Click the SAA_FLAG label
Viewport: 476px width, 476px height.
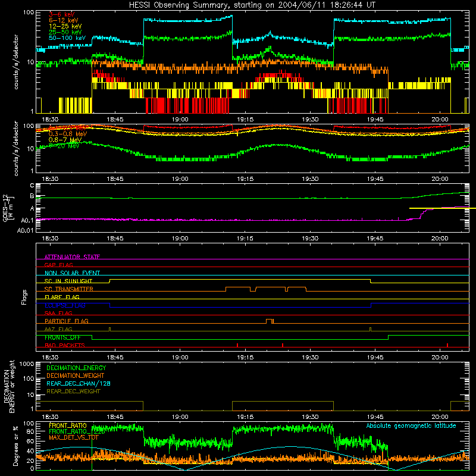pyautogui.click(x=58, y=313)
